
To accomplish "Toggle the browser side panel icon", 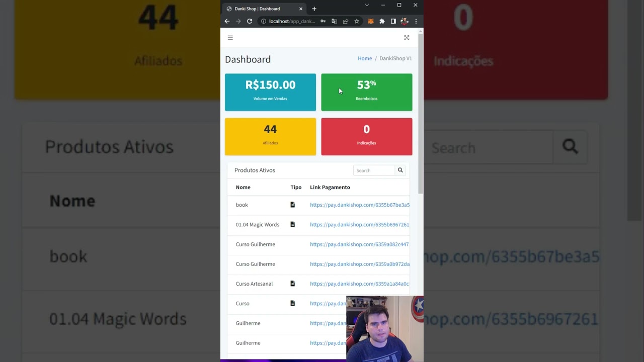I will pyautogui.click(x=393, y=21).
